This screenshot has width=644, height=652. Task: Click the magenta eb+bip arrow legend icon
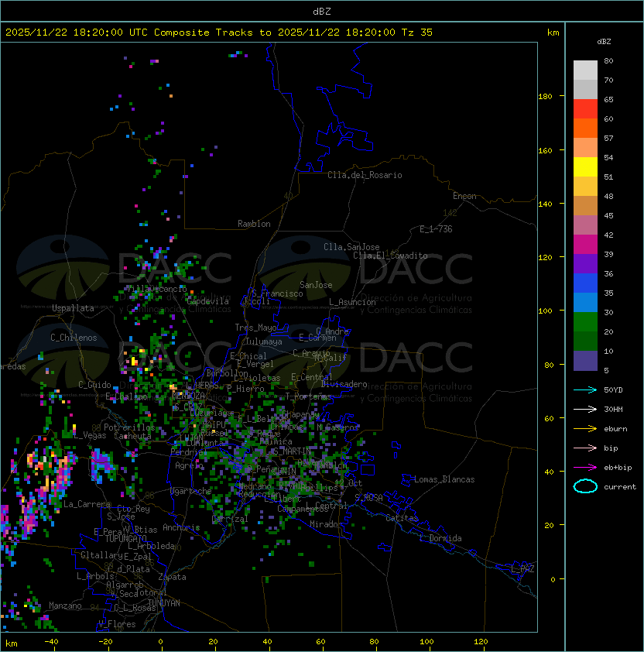coord(585,468)
